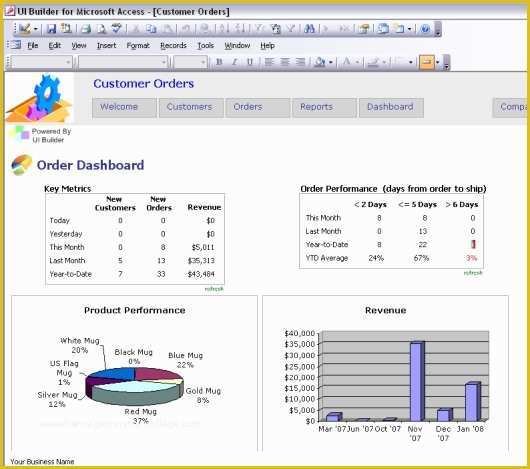The image size is (530, 469).
Task: Click the $43,484 Year-to-Date revenue value
Action: pyautogui.click(x=201, y=274)
